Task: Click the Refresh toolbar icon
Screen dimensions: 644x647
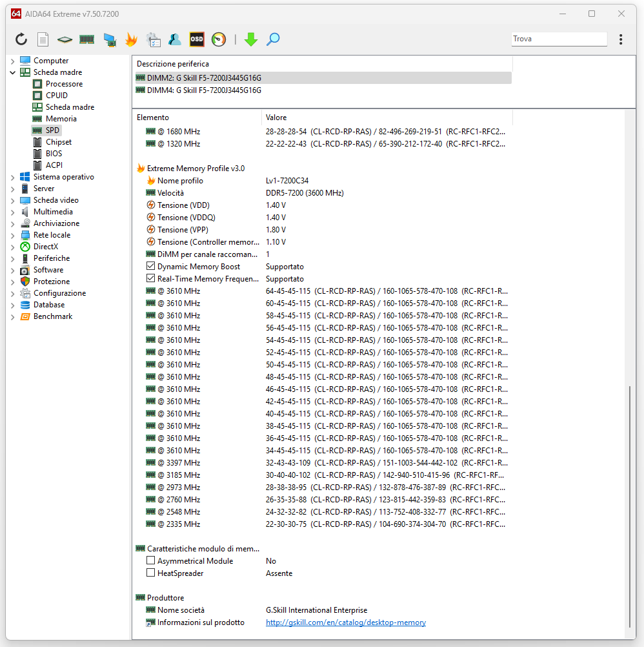Action: (x=21, y=39)
